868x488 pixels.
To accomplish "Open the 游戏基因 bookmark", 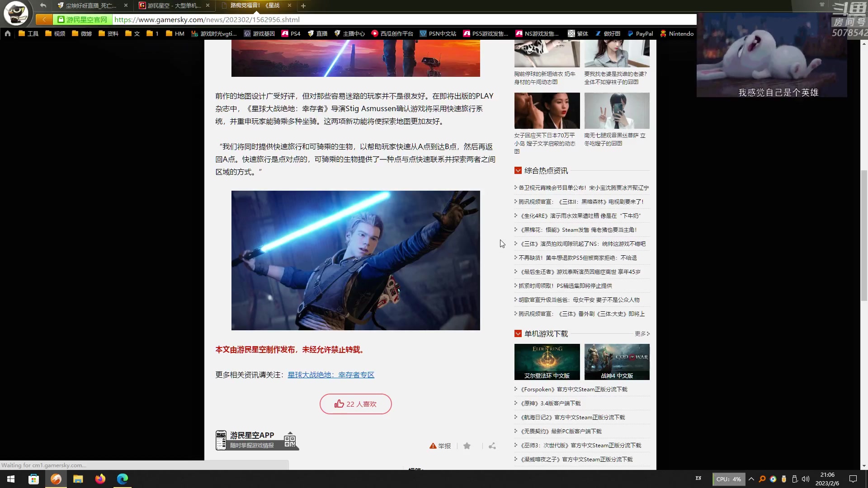I will coord(259,33).
